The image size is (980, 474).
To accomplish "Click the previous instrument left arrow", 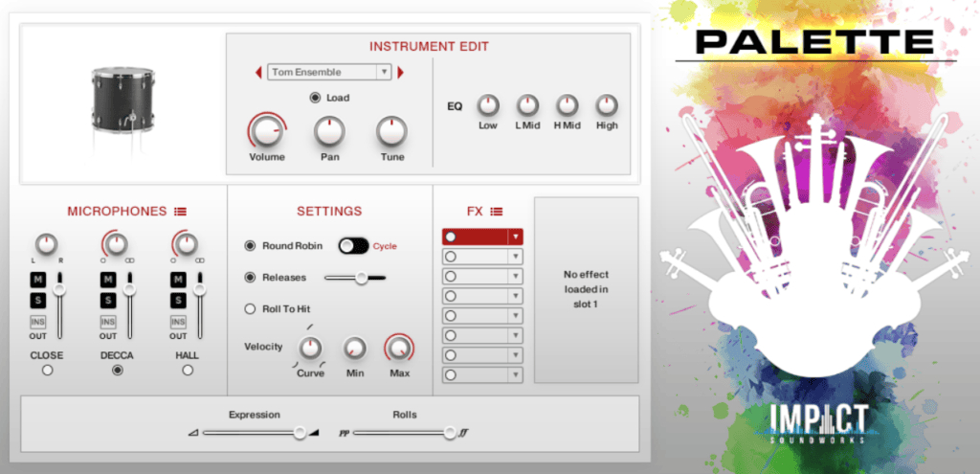I will tap(257, 72).
